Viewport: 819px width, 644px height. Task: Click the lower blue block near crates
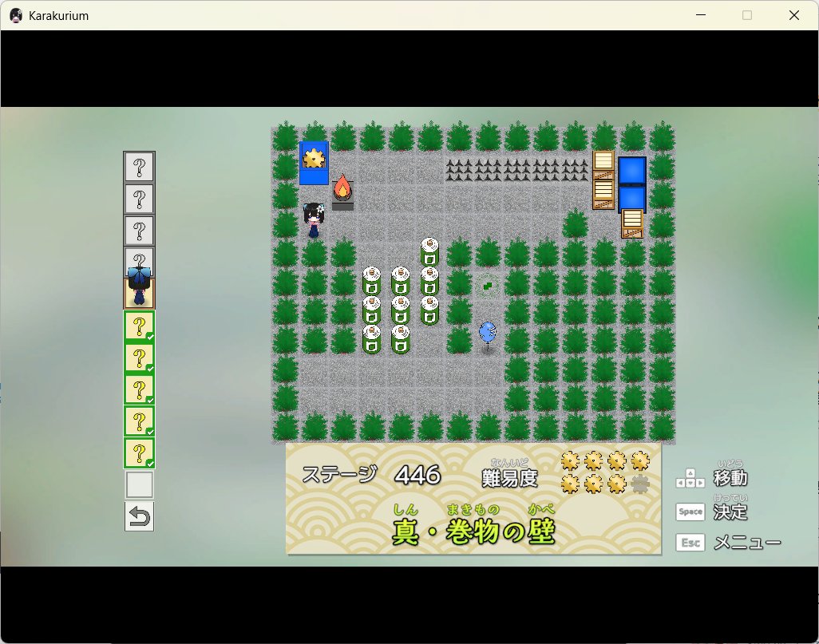[632, 199]
